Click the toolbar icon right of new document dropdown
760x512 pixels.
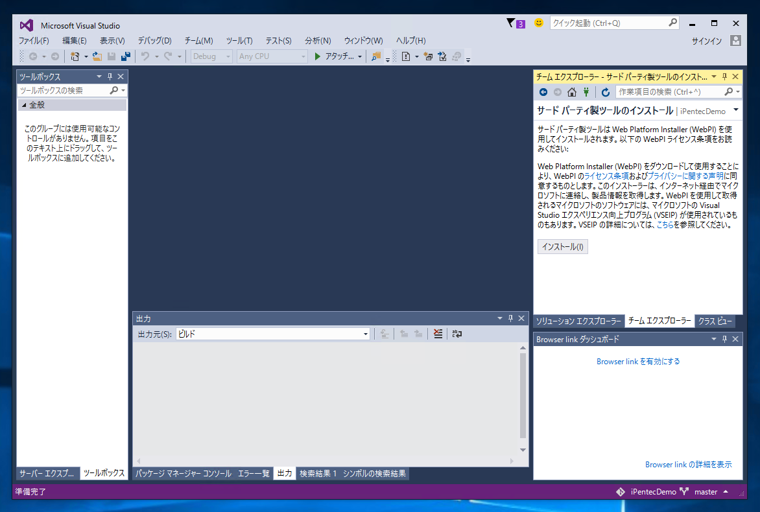coord(428,57)
